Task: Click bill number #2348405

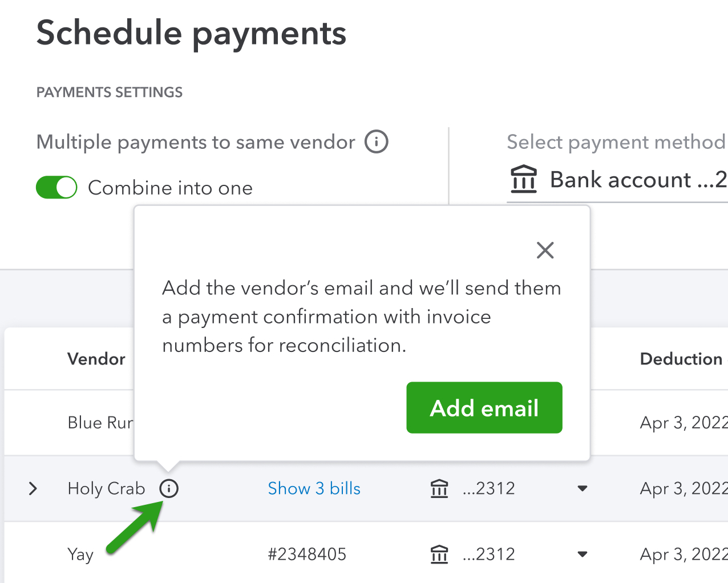Action: pyautogui.click(x=307, y=554)
